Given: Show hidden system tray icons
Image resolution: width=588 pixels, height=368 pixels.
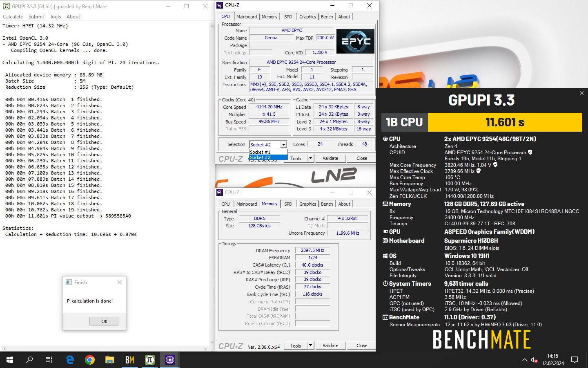Looking at the screenshot, I should (x=524, y=360).
